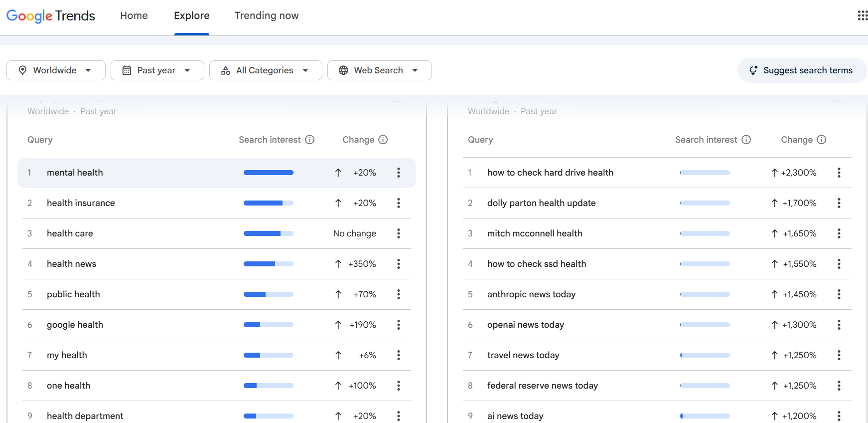
Task: Open options for openai news today row
Action: coord(839,325)
